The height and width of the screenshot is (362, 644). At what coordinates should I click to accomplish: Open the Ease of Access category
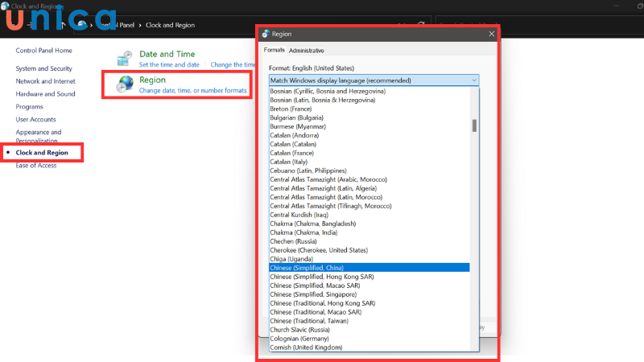(x=36, y=165)
